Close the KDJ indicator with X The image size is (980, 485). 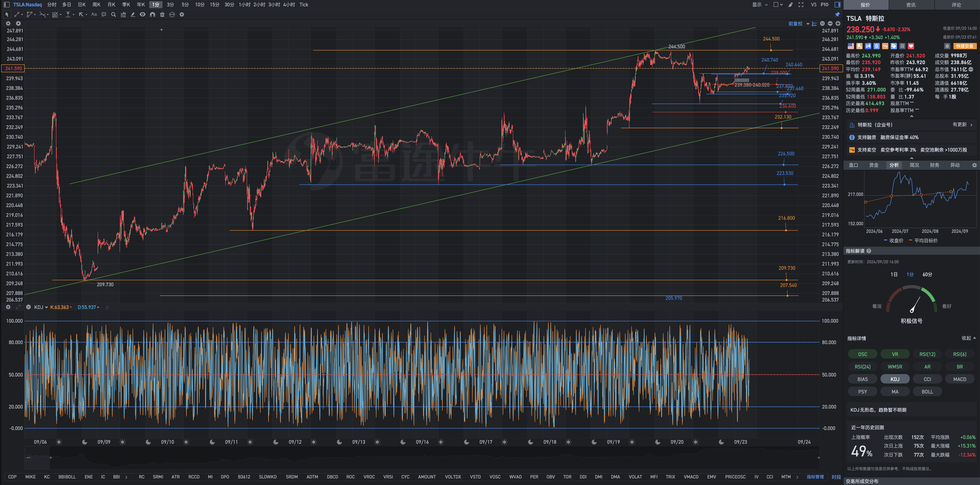tap(28, 307)
